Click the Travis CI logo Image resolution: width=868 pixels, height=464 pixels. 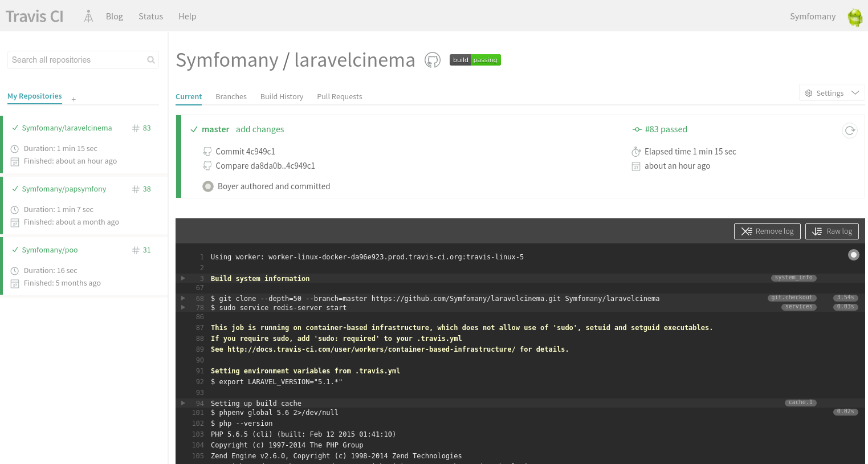[x=35, y=17]
